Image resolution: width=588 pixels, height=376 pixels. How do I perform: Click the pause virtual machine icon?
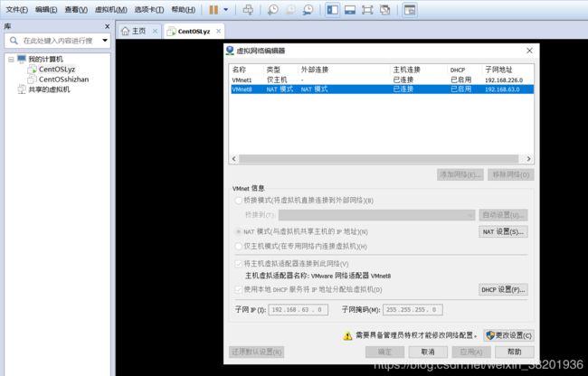pos(213,10)
